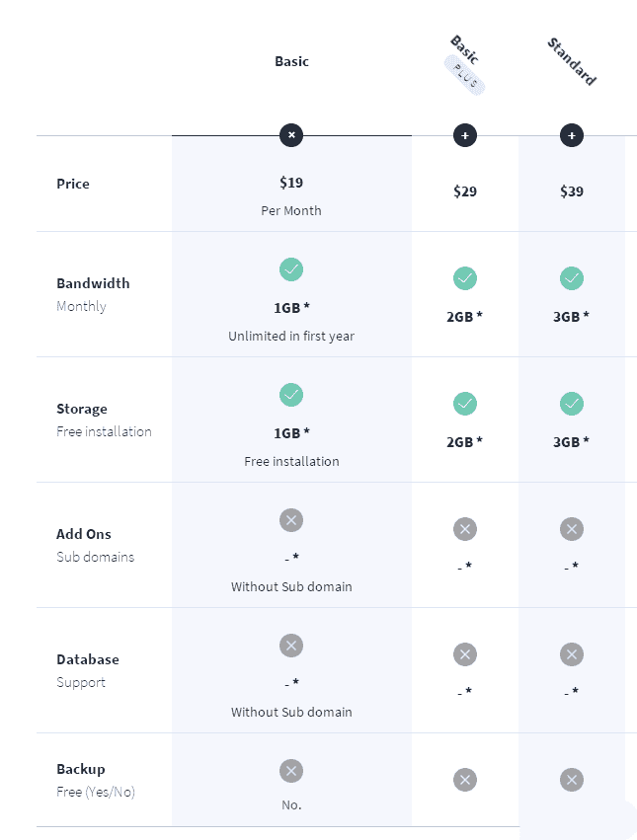Click the Standard plan Bandwidth checkmark icon

click(572, 278)
